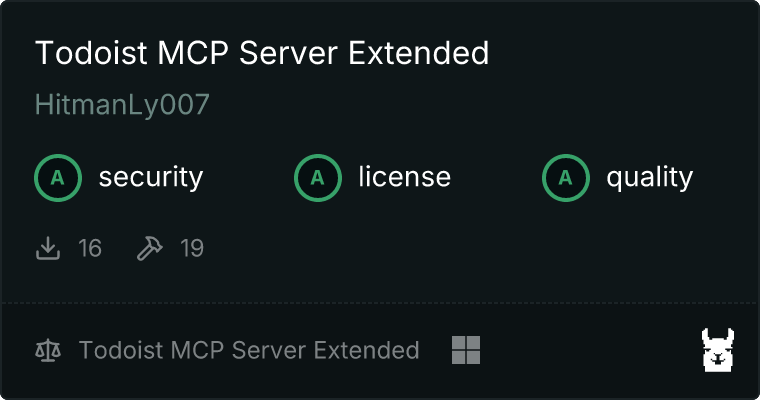Viewport: 760px width, 400px height.
Task: Click the Windows platform icon
Action: 466,350
